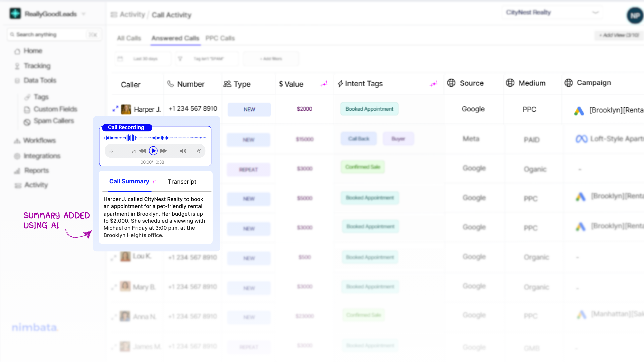This screenshot has height=362, width=644.
Task: Switch to the Transcript tab
Action: 182,182
